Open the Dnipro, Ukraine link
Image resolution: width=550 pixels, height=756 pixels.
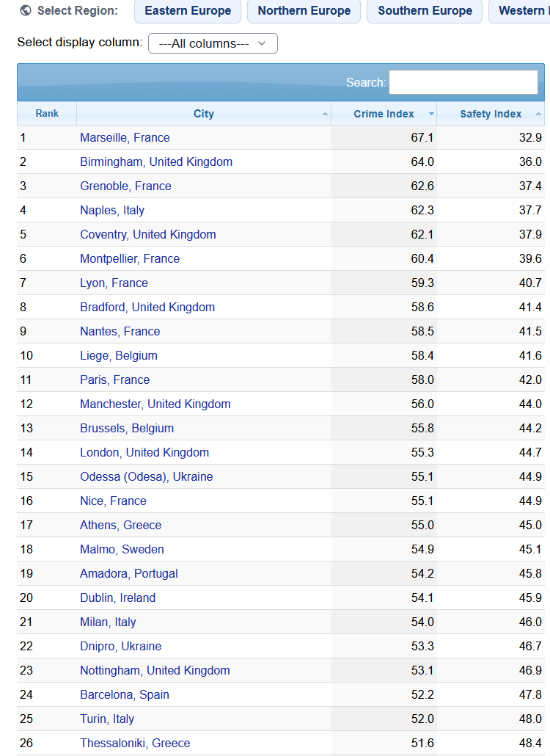click(x=120, y=647)
